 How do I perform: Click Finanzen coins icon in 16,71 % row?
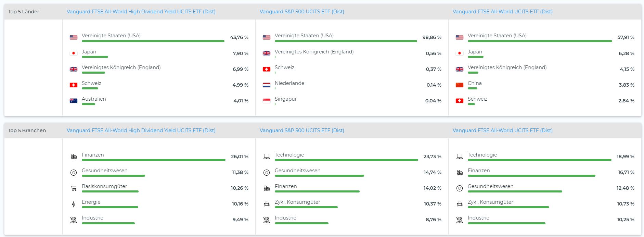[460, 173]
